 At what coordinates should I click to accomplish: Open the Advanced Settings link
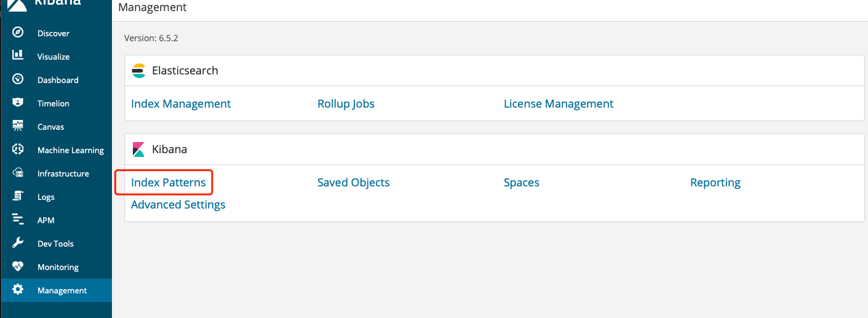[178, 204]
